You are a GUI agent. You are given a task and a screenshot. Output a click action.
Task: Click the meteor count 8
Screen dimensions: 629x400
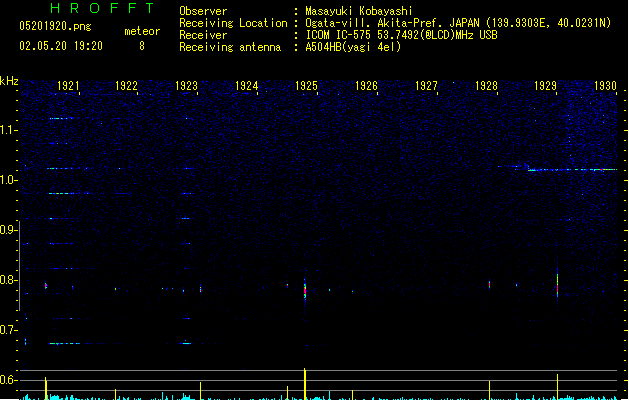[142, 46]
